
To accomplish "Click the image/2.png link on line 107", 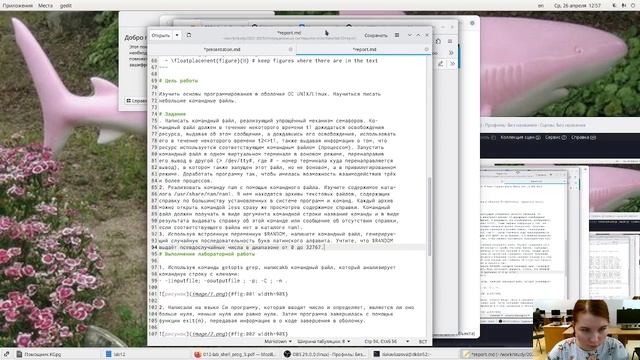I will click(209, 334).
